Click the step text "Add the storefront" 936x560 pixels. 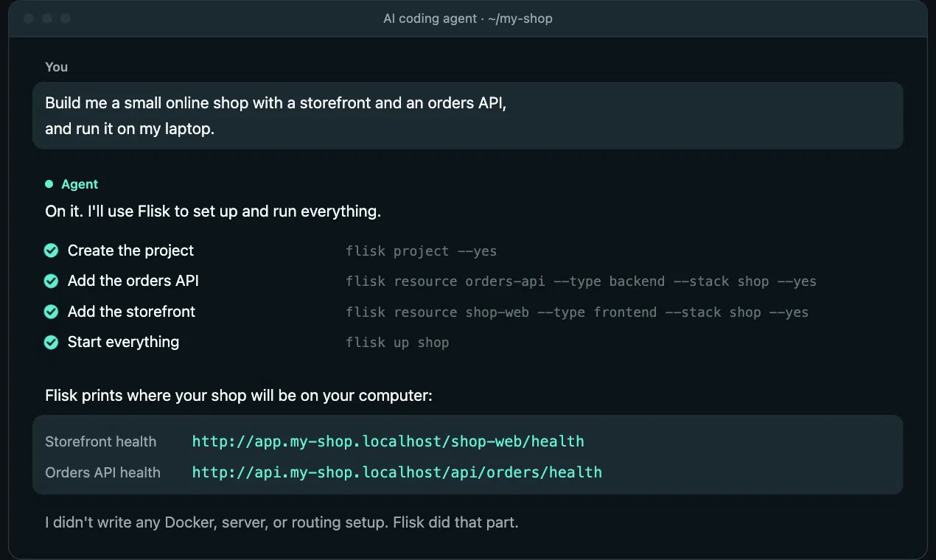131,312
